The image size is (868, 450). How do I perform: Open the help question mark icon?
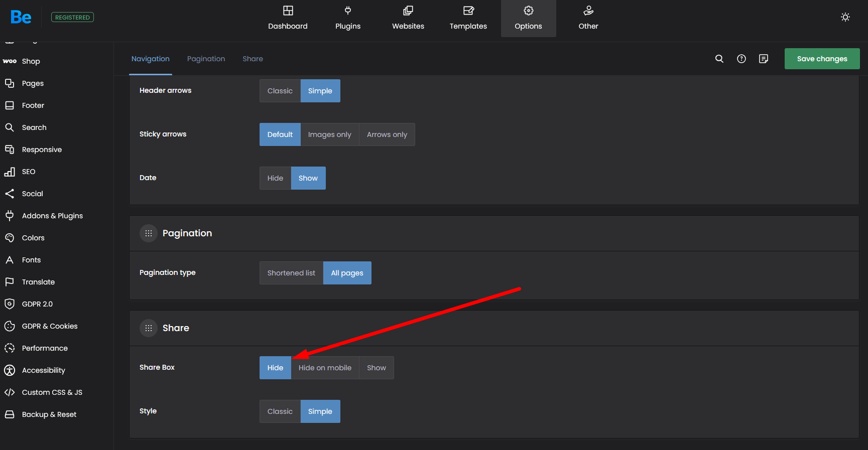[x=741, y=59]
